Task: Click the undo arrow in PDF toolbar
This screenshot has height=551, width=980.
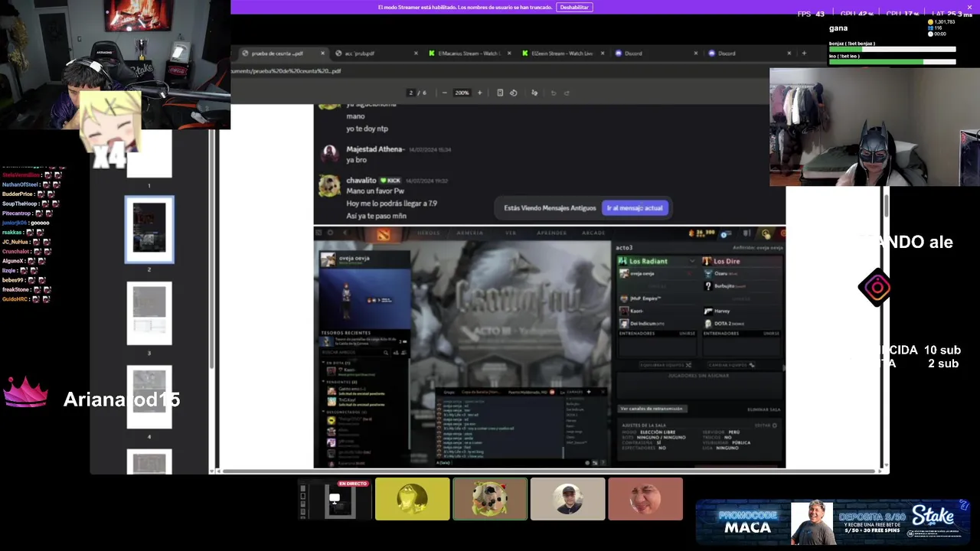Action: [x=554, y=93]
